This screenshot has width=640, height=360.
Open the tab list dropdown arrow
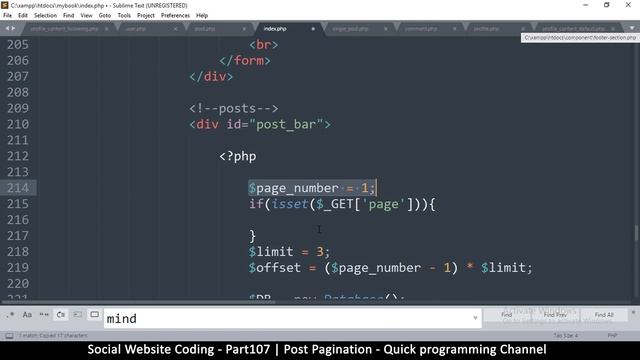tap(632, 28)
